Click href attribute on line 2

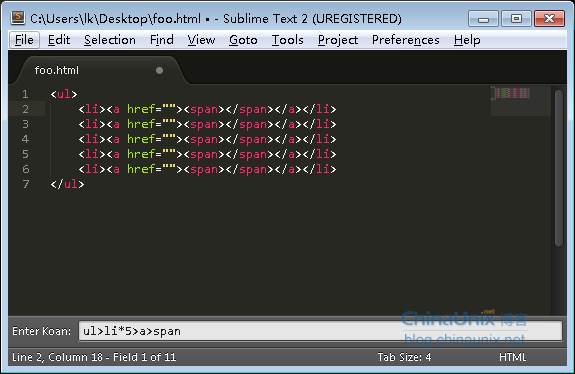(141, 109)
